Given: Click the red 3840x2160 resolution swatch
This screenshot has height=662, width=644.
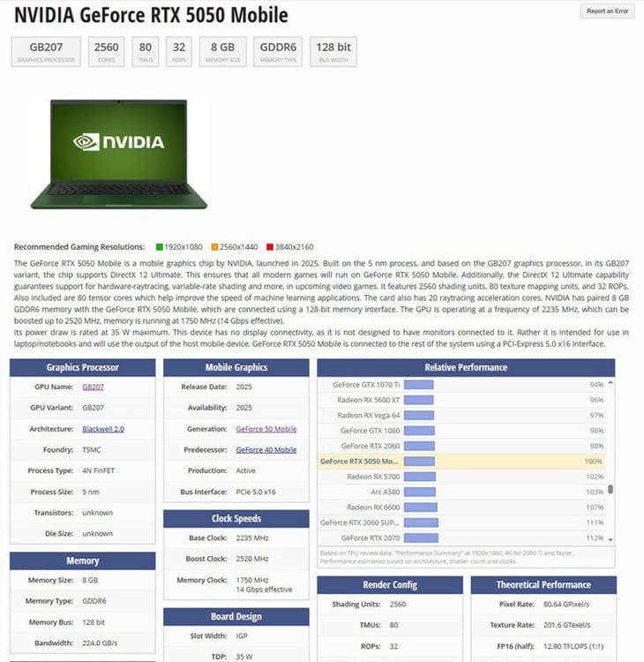Looking at the screenshot, I should pos(270,247).
